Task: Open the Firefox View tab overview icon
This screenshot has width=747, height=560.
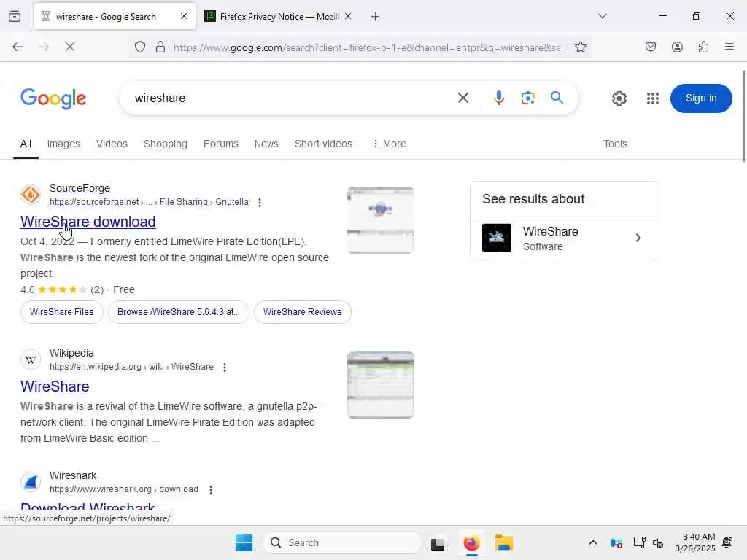Action: click(x=15, y=16)
